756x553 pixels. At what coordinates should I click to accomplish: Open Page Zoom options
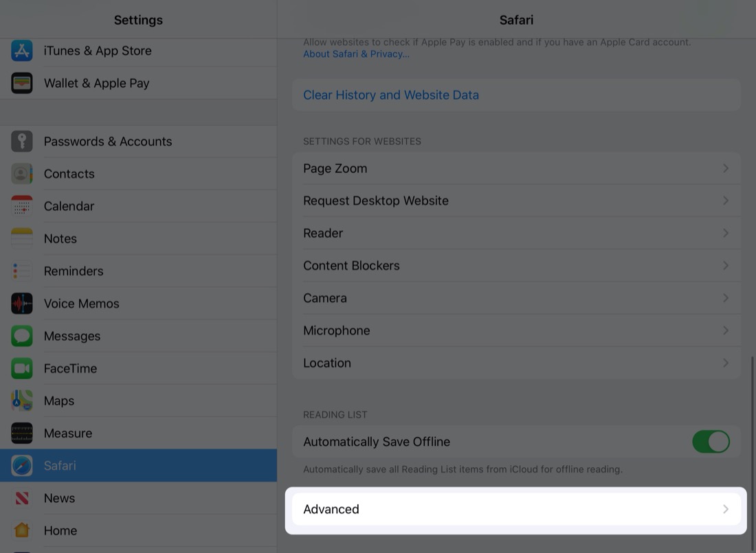coord(516,168)
